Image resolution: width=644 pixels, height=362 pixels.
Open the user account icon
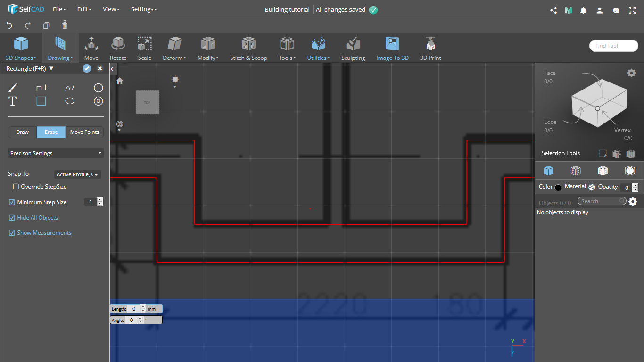(x=599, y=10)
